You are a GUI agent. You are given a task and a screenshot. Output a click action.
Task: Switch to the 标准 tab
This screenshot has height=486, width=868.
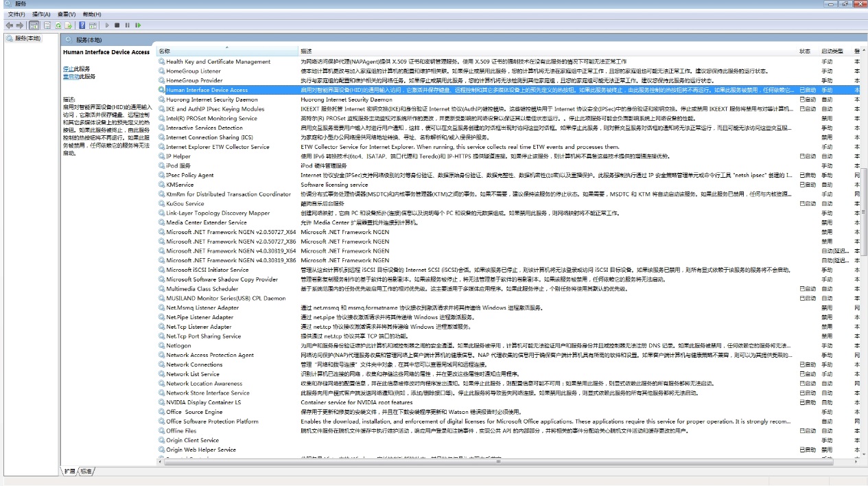coord(86,472)
